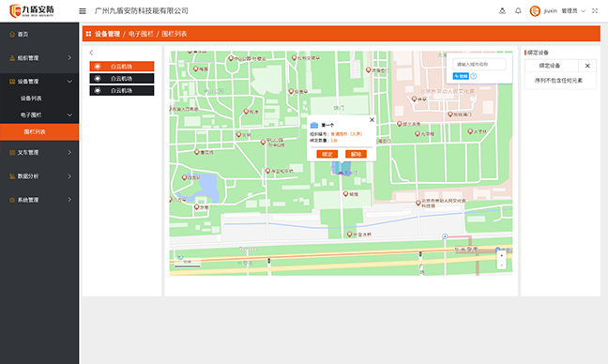Zoom in the map with plus control
The width and height of the screenshot is (608, 364).
pos(501,255)
